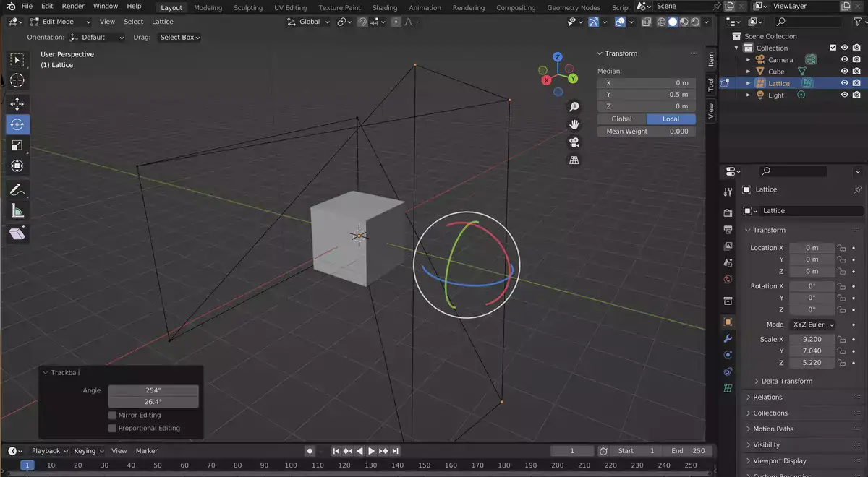Enable the Mirror Editing checkbox
This screenshot has height=477, width=868.
tap(112, 416)
